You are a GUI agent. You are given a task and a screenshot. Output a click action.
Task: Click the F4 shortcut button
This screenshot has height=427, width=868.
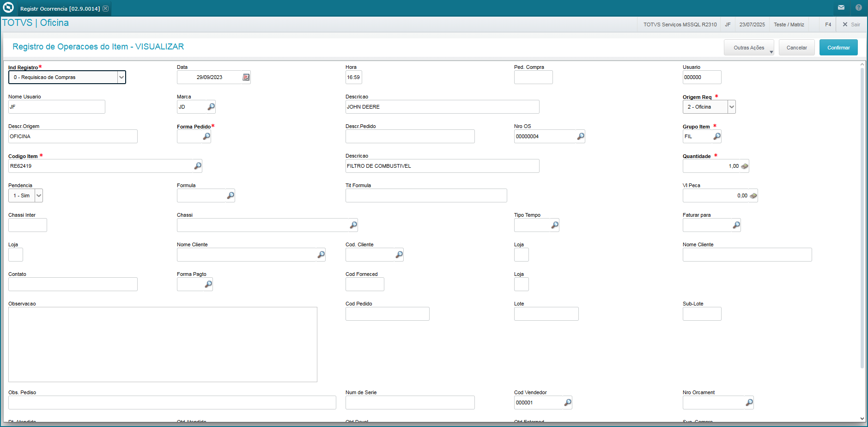pyautogui.click(x=828, y=24)
